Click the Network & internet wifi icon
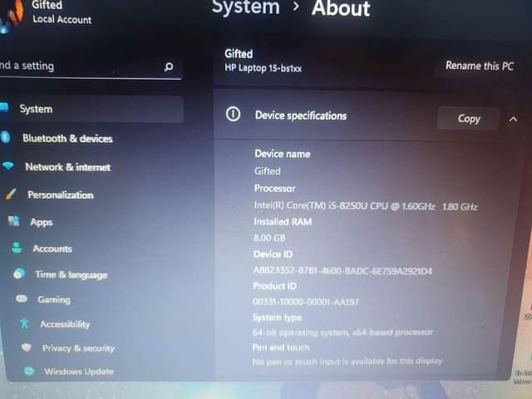This screenshot has height=399, width=532. coord(8,166)
